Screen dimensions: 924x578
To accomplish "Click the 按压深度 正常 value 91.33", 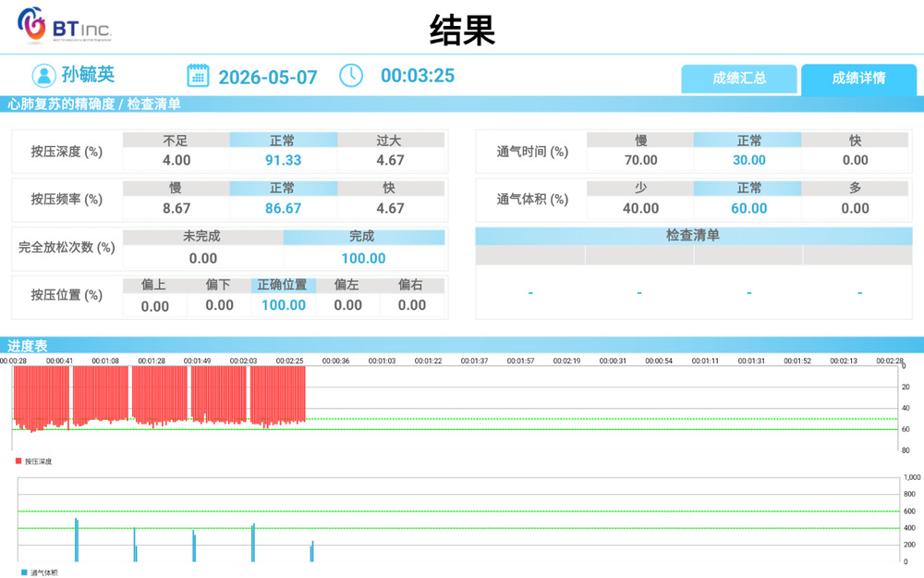I will tap(284, 160).
